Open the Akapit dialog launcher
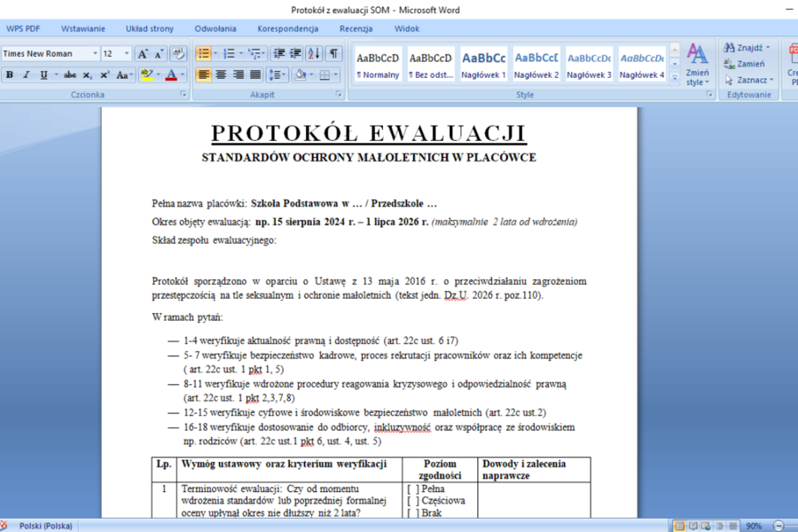 tap(339, 94)
